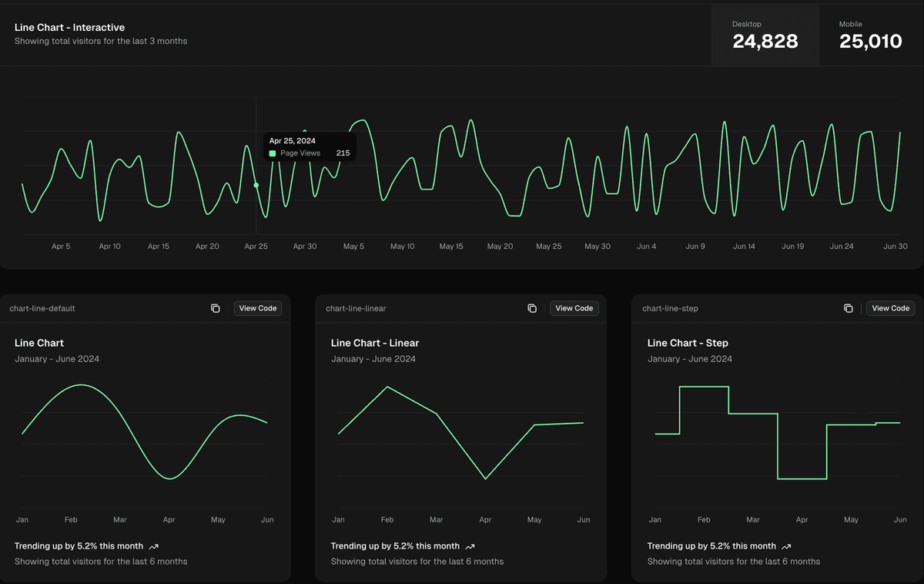Open View Code for chart-line-step

(x=890, y=307)
